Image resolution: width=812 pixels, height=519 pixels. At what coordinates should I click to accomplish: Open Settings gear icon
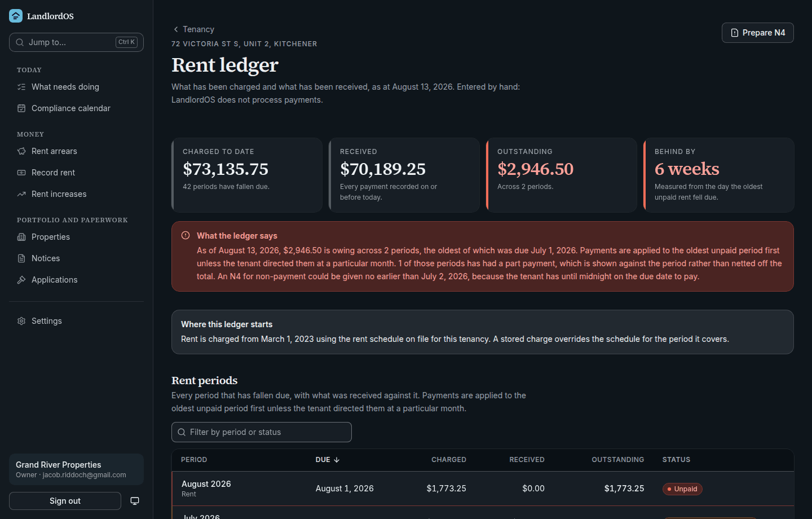pyautogui.click(x=21, y=321)
